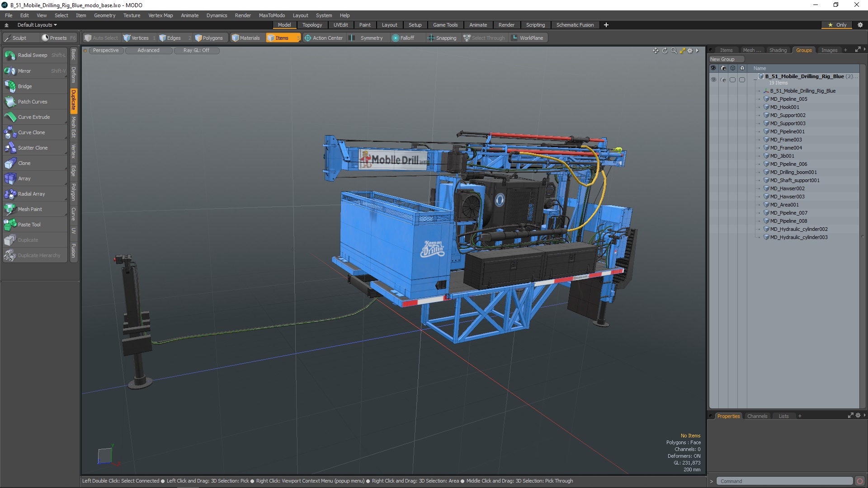Open the Perspective view type dropdown
868x488 pixels.
coord(106,51)
